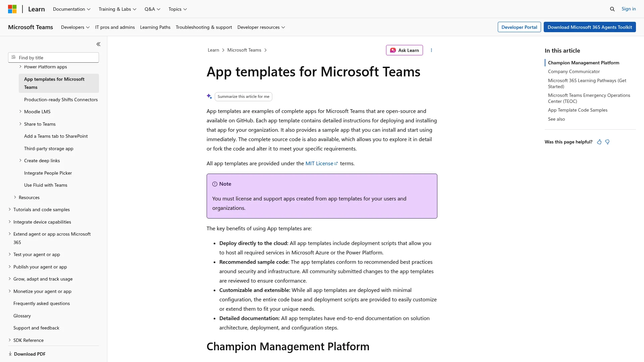Click Download Microsoft 365 Agents Toolkit

point(590,27)
